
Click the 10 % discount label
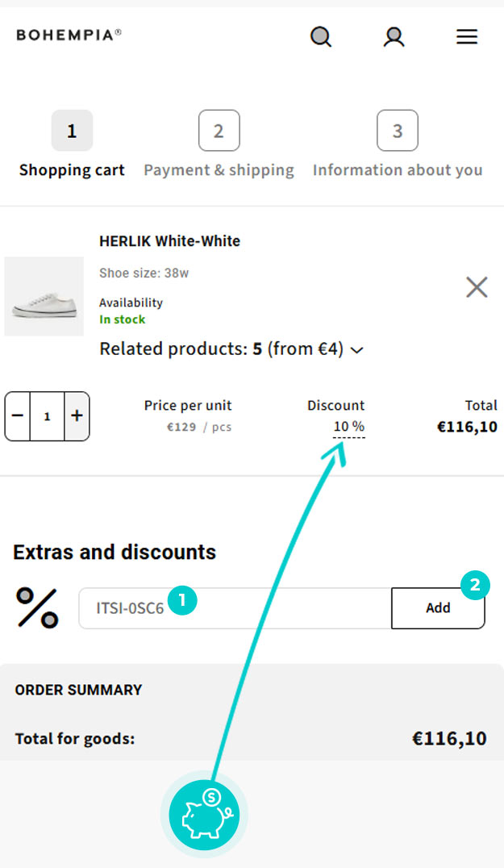coord(348,426)
